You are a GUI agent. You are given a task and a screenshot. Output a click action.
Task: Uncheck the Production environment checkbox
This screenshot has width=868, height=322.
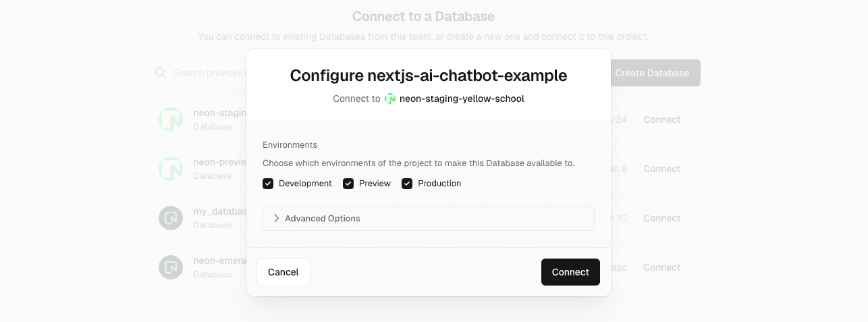(x=407, y=184)
